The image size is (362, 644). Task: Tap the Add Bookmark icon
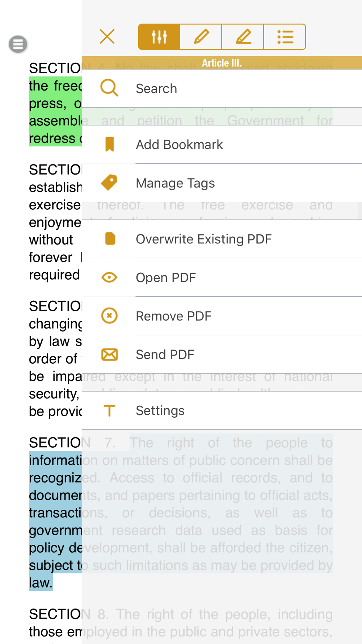(109, 144)
